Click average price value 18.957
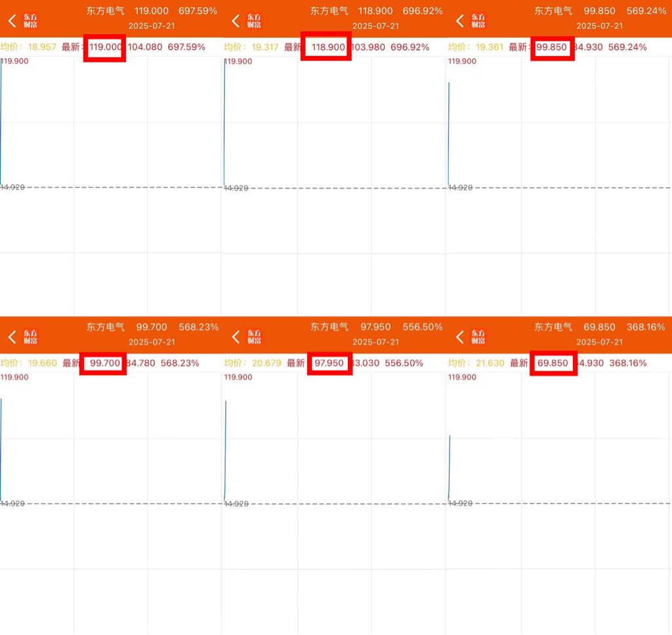 (x=42, y=47)
